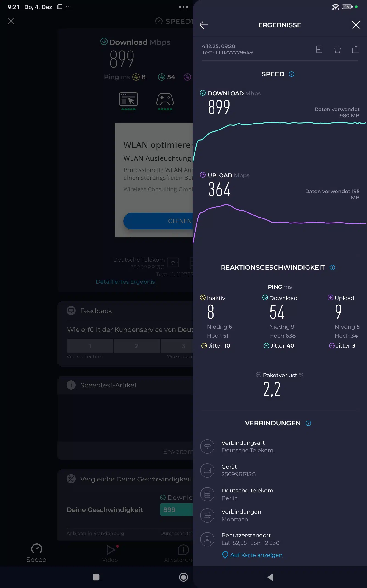Go back using the Ergebnisse arrow

pos(203,25)
